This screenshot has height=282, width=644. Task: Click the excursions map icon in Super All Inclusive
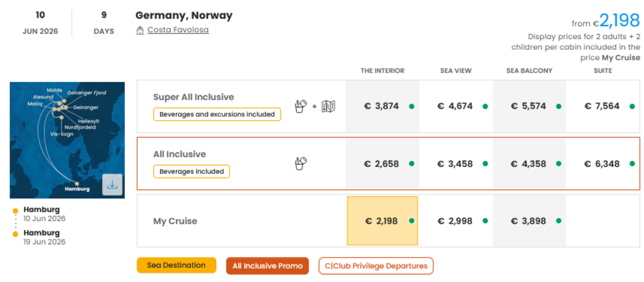328,106
